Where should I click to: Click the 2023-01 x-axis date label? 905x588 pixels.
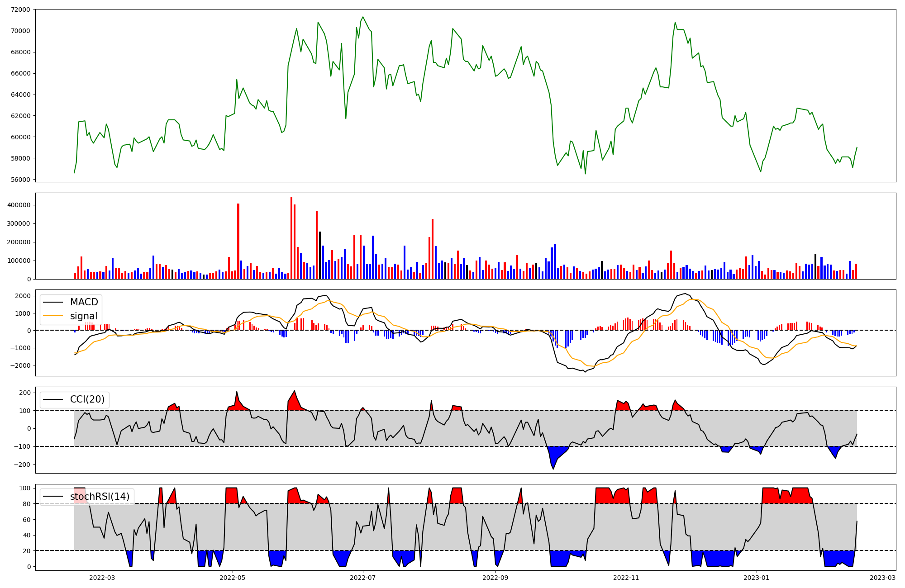(x=757, y=578)
